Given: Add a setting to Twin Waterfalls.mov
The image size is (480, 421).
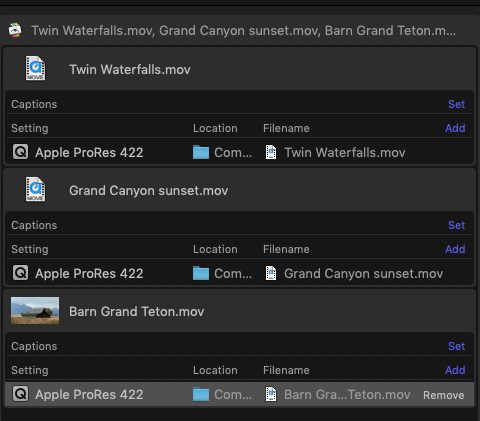Looking at the screenshot, I should tap(455, 128).
